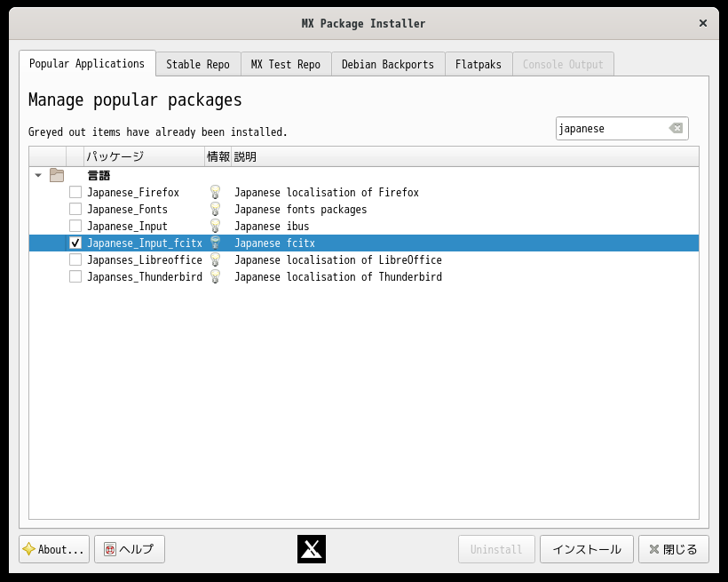The height and width of the screenshot is (582, 728).
Task: Collapse the 言語 category tree arrow
Action: 38,175
